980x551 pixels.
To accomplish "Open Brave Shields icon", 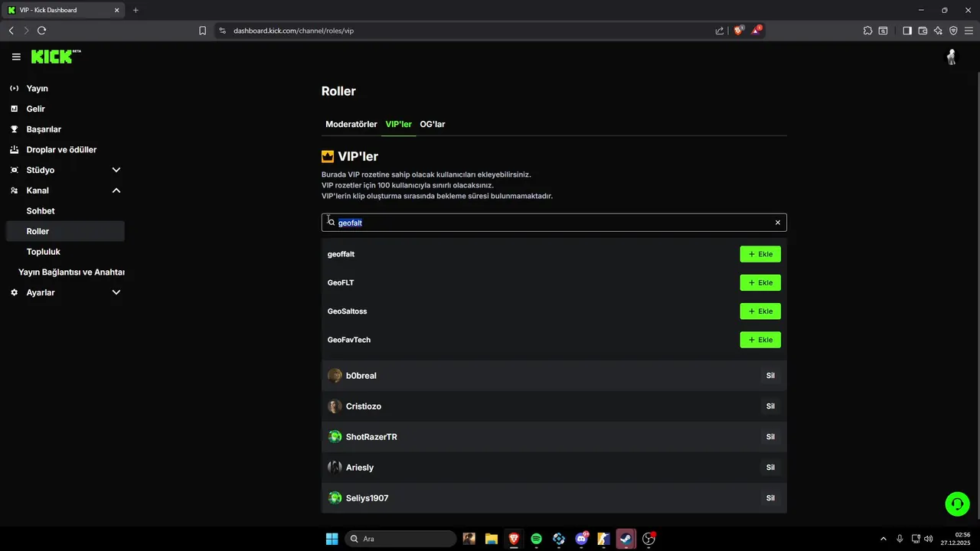I will [x=739, y=31].
